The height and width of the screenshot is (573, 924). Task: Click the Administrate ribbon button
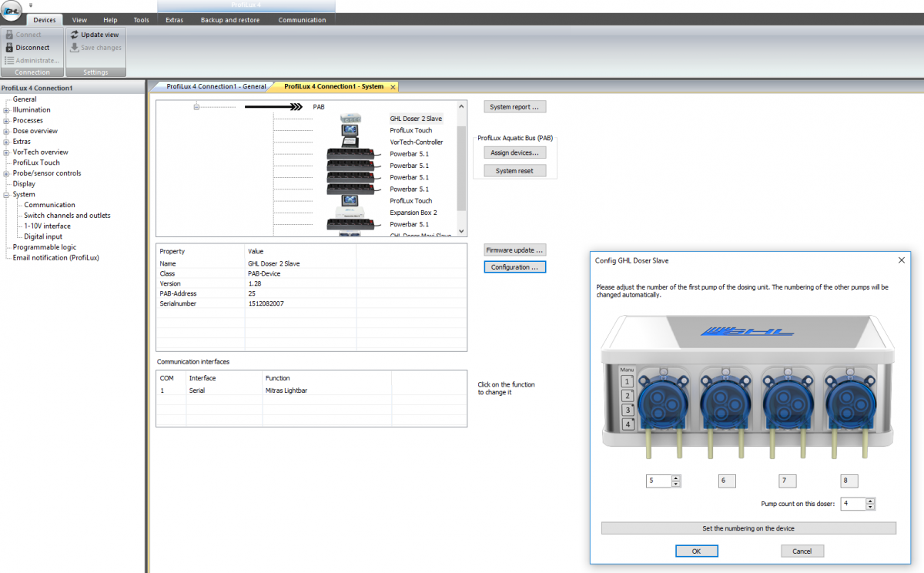click(32, 60)
